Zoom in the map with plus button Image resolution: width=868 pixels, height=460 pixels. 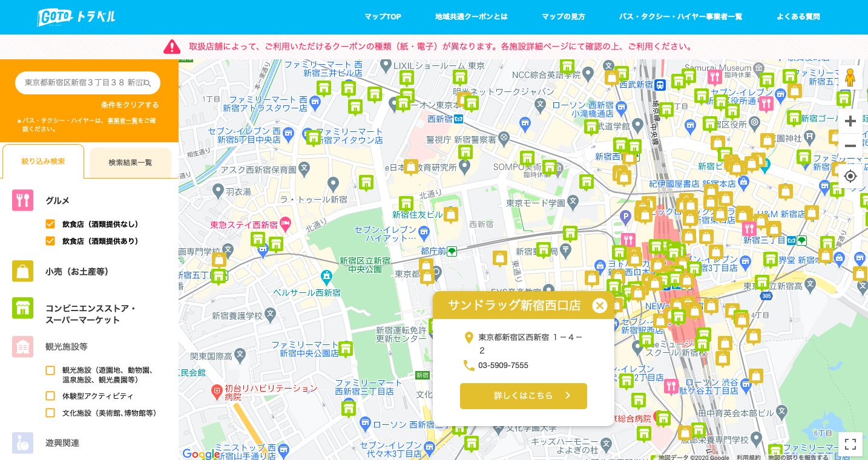tap(850, 121)
